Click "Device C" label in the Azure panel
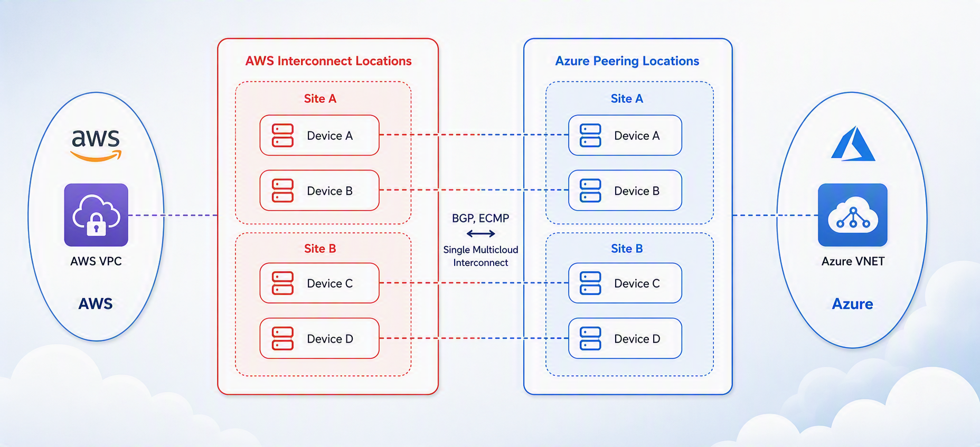980x447 pixels. coord(637,283)
